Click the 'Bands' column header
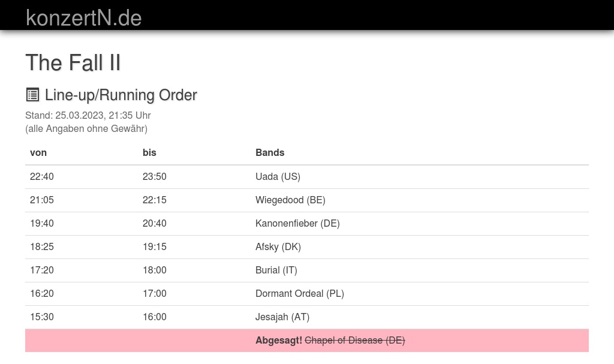This screenshot has height=364, width=614. click(270, 152)
